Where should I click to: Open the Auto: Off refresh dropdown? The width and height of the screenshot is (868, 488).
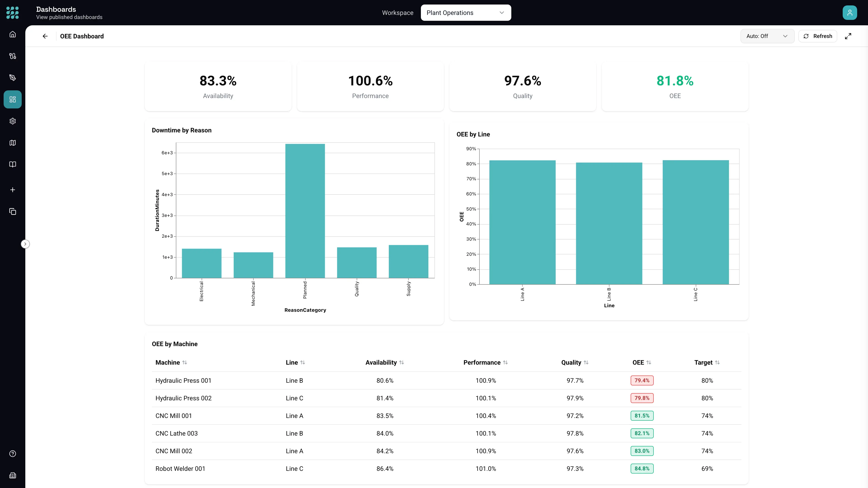pyautogui.click(x=767, y=36)
